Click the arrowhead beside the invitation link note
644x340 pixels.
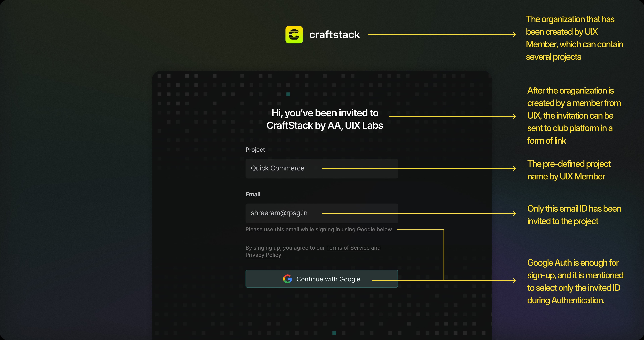tap(514, 117)
